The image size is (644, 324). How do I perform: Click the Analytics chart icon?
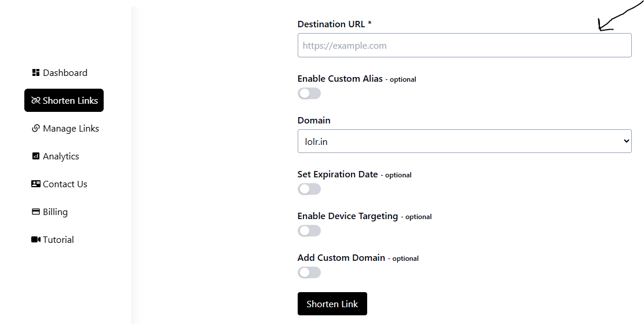point(36,156)
